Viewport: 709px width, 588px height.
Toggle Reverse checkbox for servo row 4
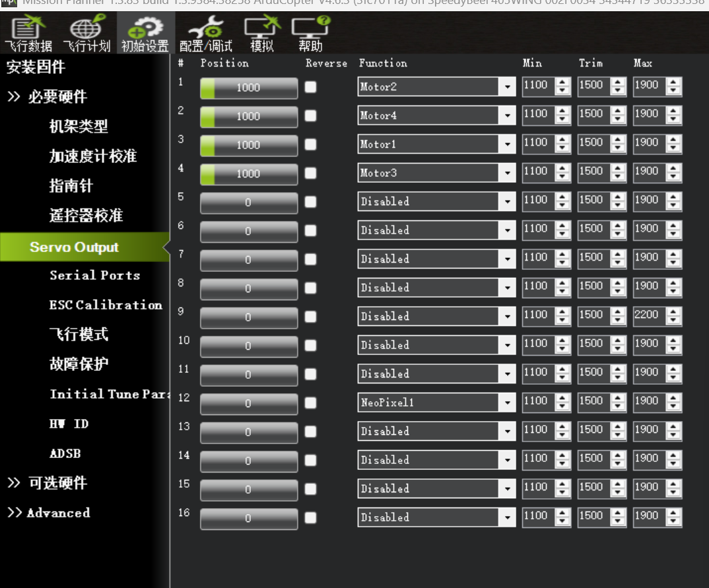[311, 173]
